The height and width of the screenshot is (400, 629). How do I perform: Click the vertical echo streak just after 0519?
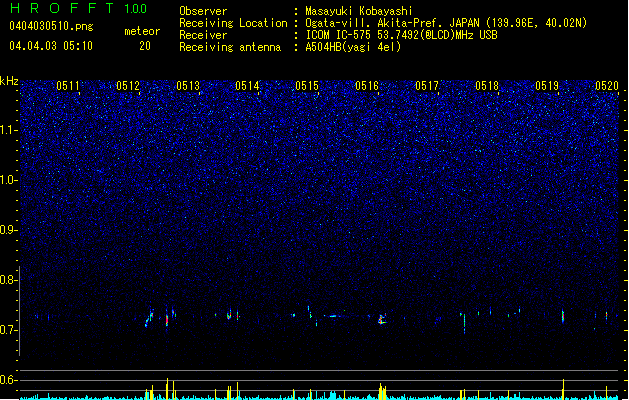(563, 316)
